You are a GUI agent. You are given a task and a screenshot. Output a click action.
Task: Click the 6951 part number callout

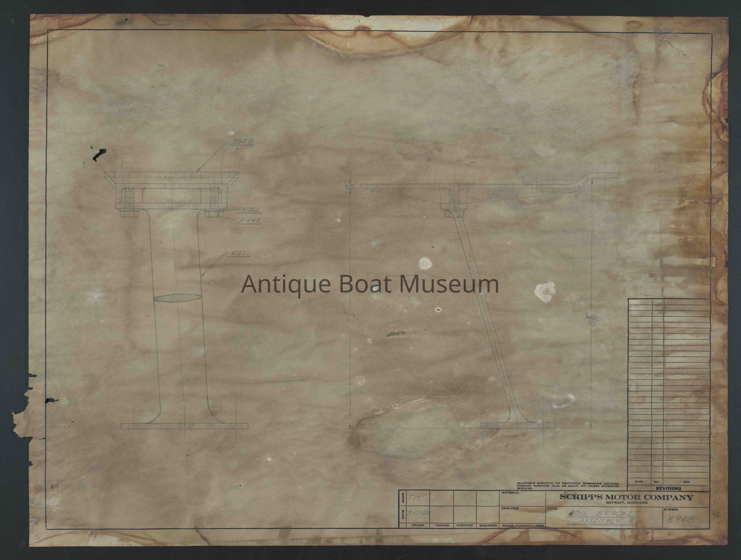coord(241,254)
